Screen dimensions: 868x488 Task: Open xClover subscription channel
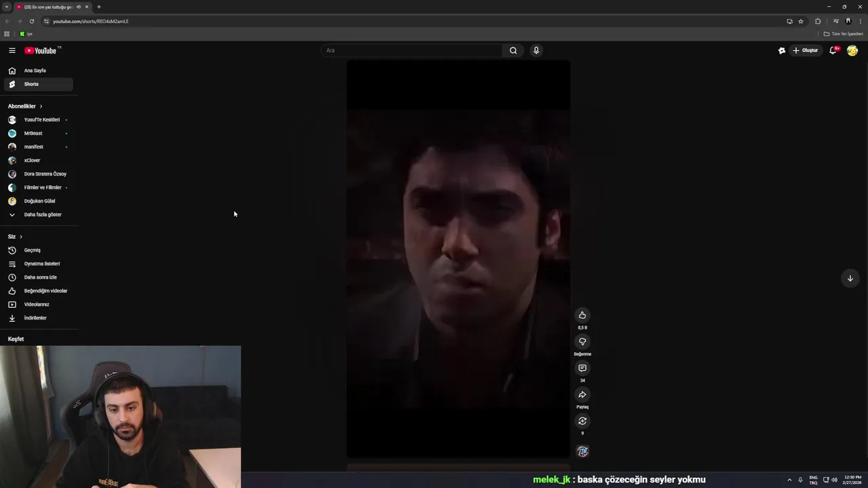point(39,161)
